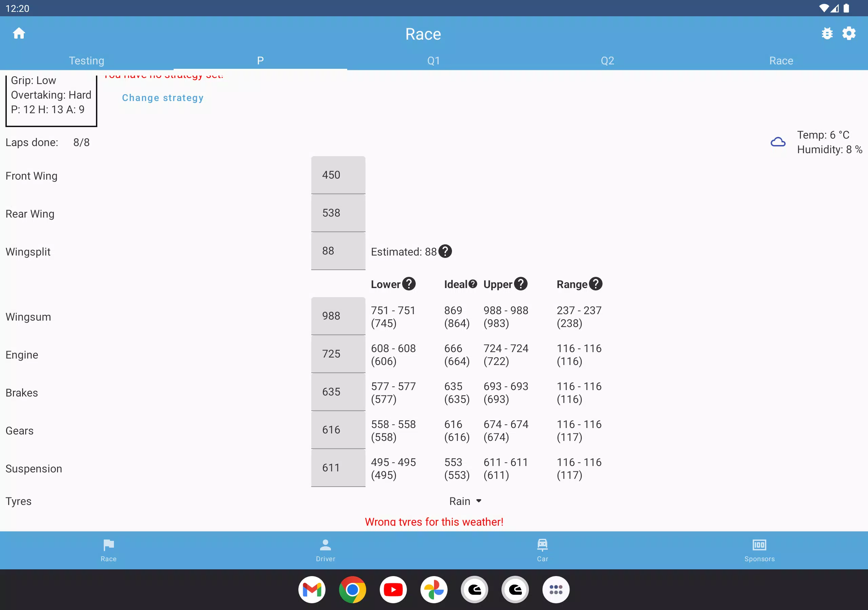Select the Suspension lower value '495 - 495'
The height and width of the screenshot is (610, 868).
pyautogui.click(x=393, y=462)
